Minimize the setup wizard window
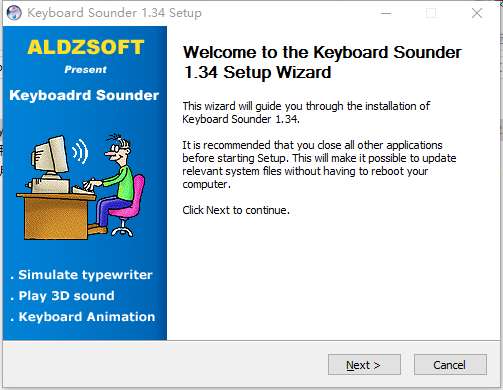 (x=386, y=13)
